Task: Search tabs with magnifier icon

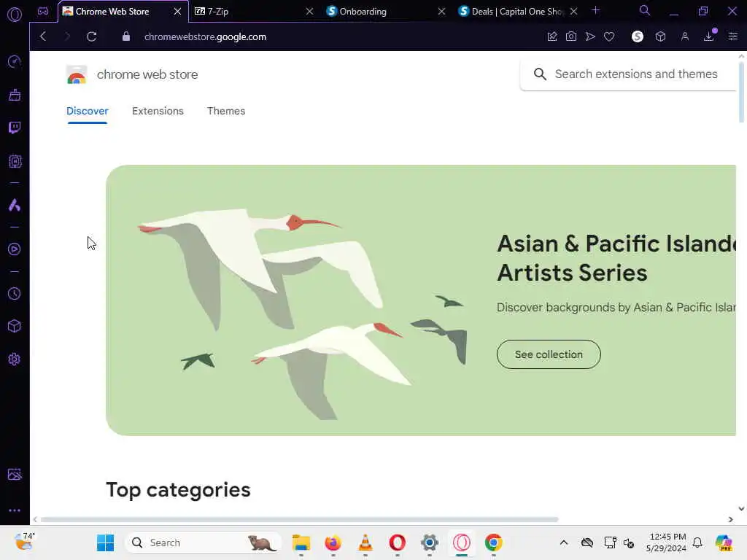Action: (645, 10)
